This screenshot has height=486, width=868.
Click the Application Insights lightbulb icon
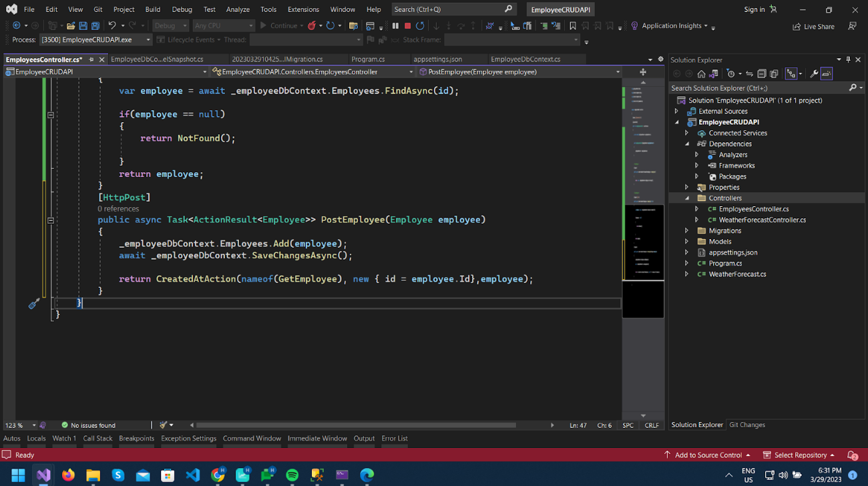coord(634,25)
